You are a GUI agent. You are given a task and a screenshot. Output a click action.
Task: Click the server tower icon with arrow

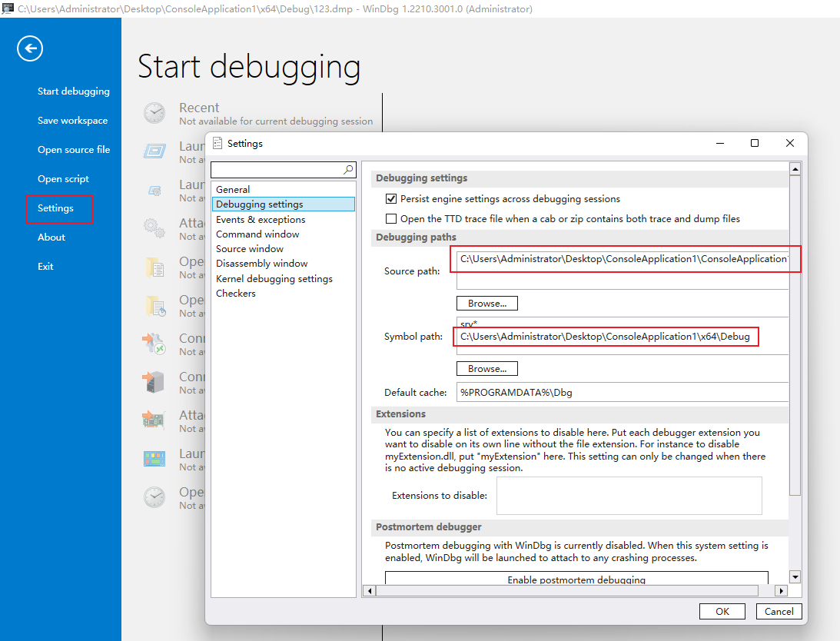click(154, 382)
